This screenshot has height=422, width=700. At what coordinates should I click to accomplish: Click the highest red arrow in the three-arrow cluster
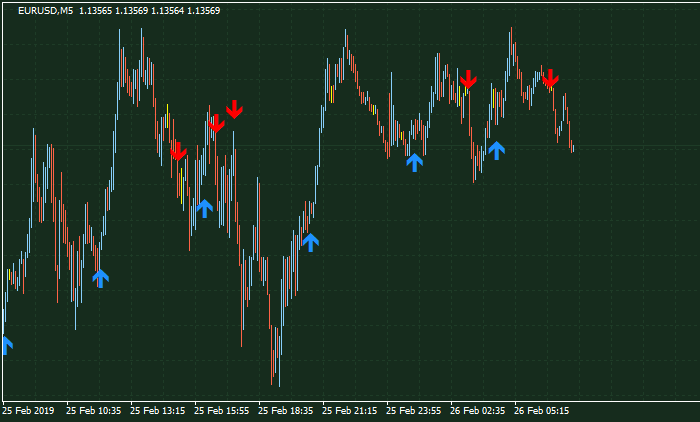tap(234, 109)
